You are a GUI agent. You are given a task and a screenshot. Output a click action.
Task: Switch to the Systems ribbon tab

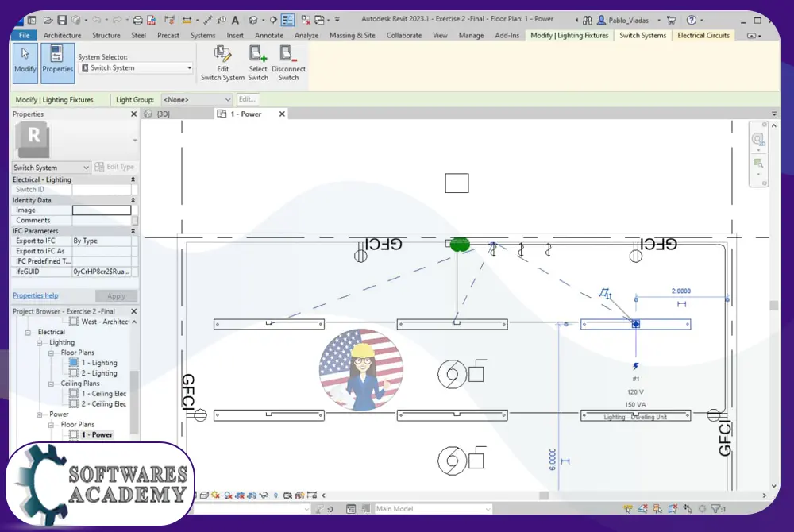[202, 36]
